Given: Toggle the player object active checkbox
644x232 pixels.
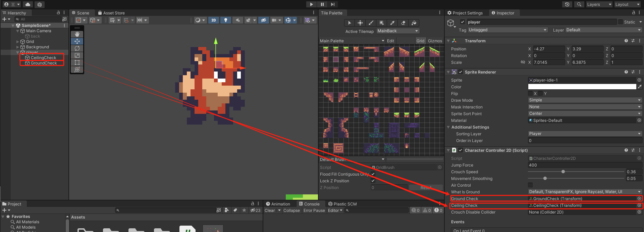Looking at the screenshot, I should pos(463,22).
